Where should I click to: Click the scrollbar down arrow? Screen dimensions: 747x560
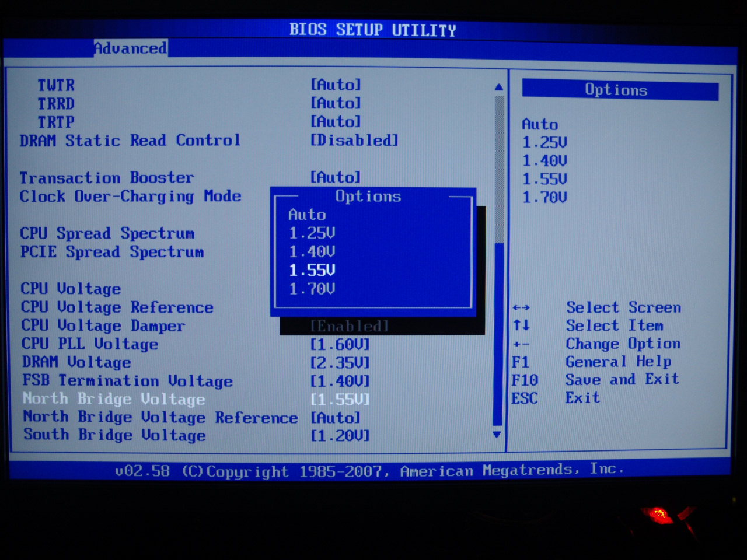point(497,435)
